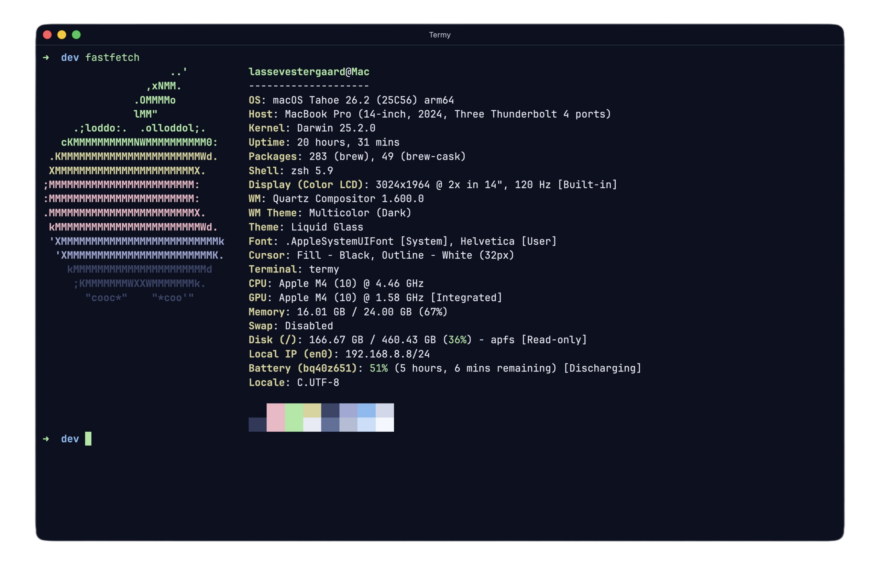This screenshot has width=880, height=588.
Task: Click the Kernel Darwin 25.2.0 line
Action: coord(312,128)
